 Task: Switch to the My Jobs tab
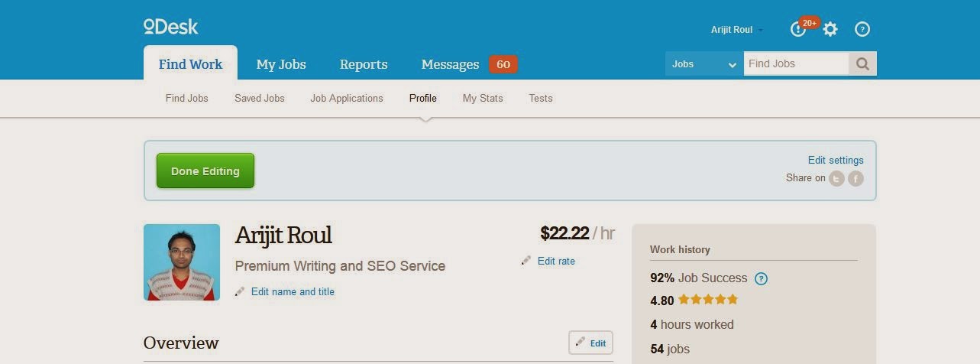tap(281, 64)
